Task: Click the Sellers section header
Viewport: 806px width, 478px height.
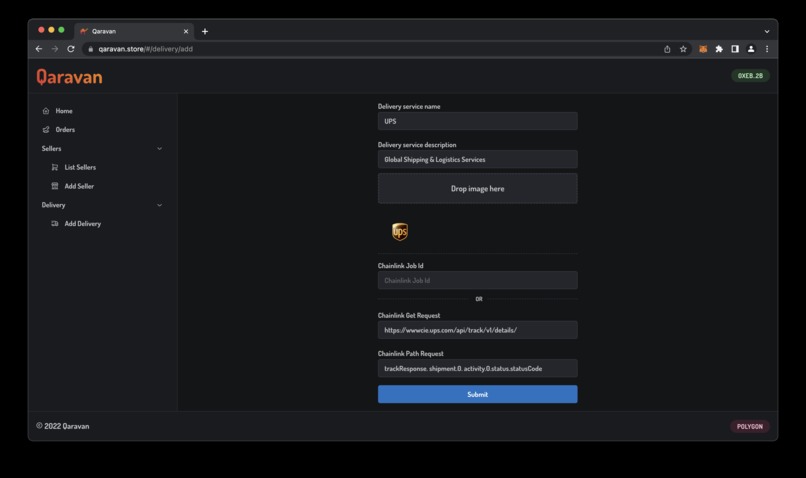Action: [x=102, y=149]
